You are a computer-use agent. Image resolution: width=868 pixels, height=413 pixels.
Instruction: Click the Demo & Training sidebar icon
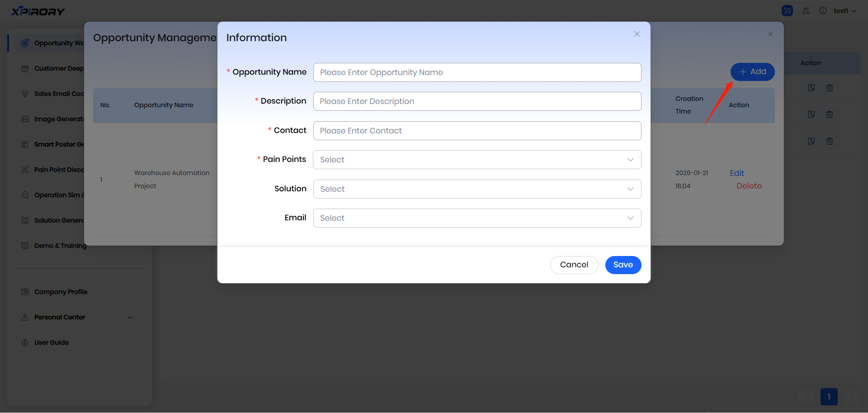tap(25, 246)
